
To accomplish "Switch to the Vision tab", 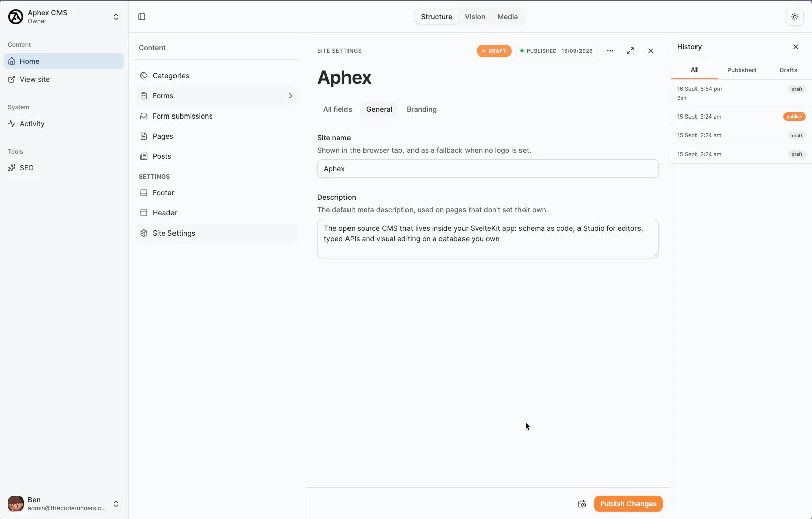I will point(475,17).
